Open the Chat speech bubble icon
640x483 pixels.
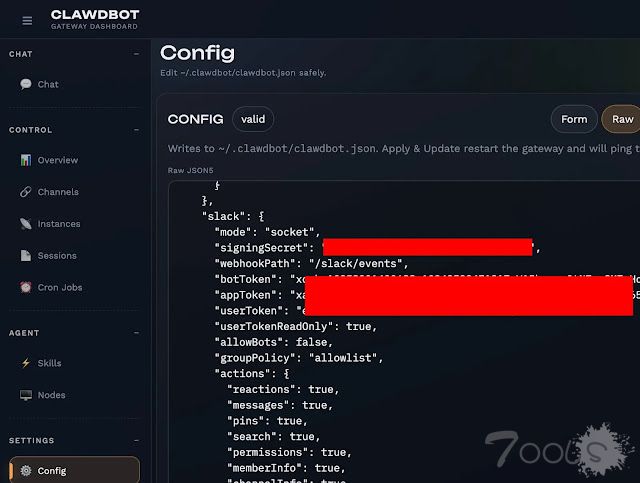click(26, 85)
